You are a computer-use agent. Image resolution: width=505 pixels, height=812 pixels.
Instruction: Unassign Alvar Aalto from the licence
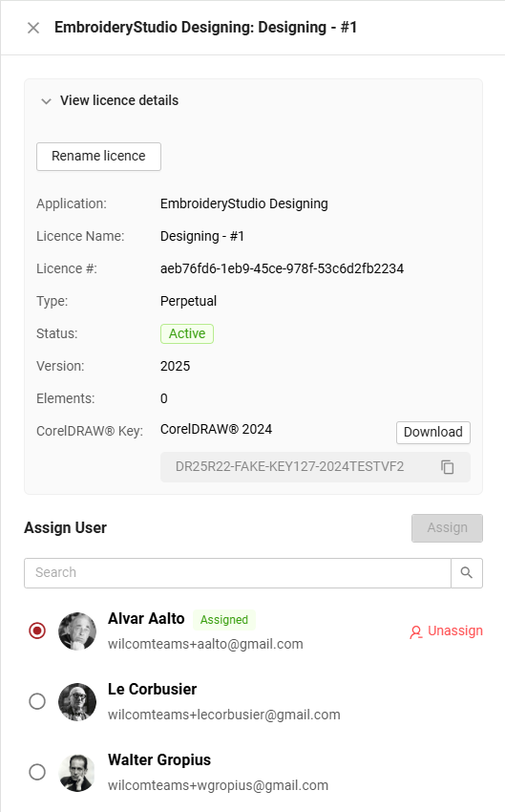pos(446,631)
